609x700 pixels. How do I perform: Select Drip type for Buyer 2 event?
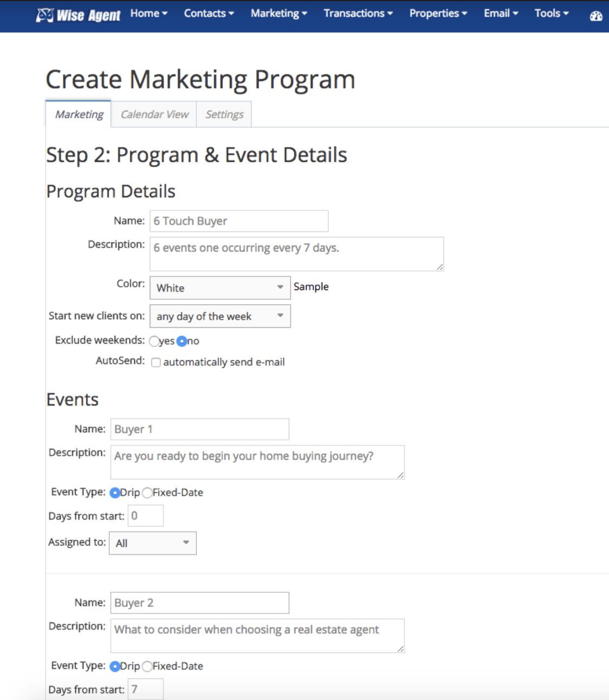click(x=115, y=666)
